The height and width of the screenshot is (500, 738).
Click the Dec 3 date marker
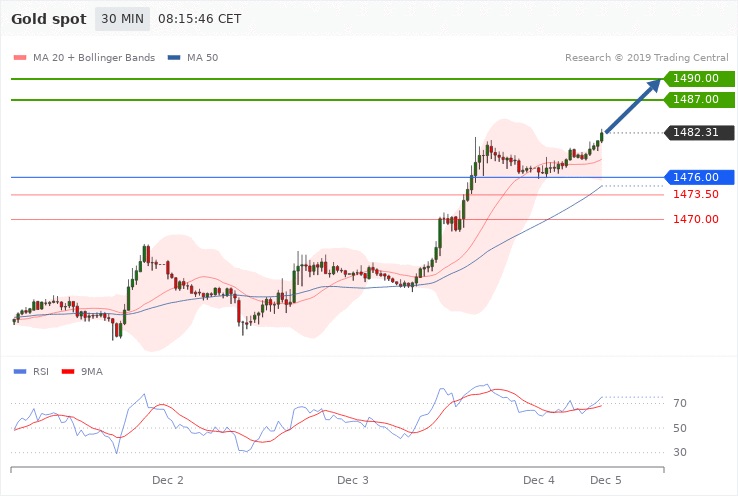(x=353, y=481)
